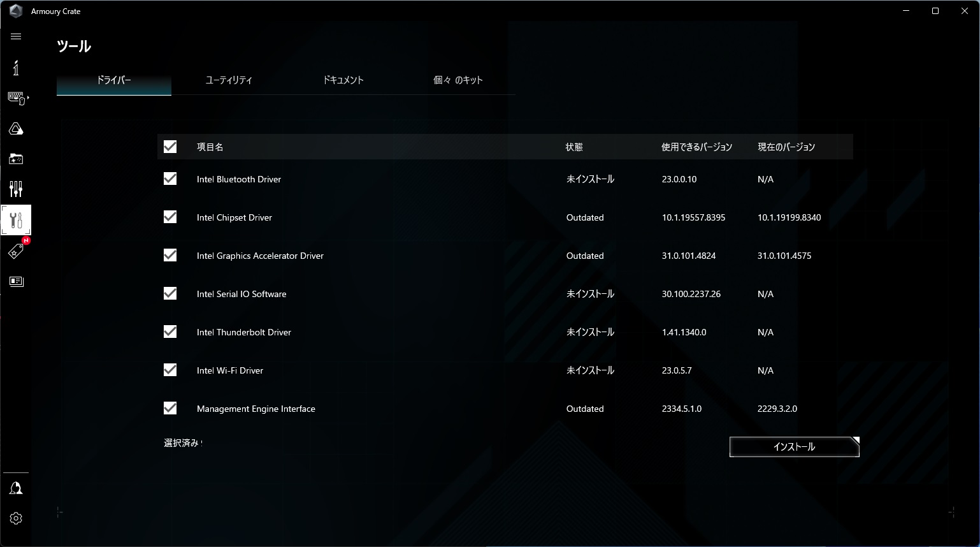Select the Intel Thunderbolt Driver row name

(244, 332)
